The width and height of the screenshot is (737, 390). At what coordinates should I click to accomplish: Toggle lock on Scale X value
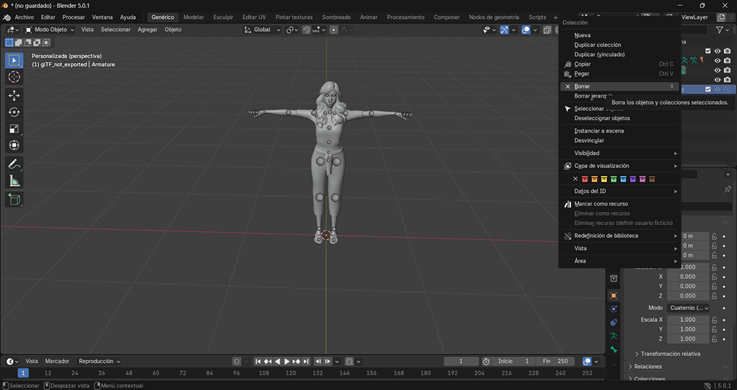point(714,320)
